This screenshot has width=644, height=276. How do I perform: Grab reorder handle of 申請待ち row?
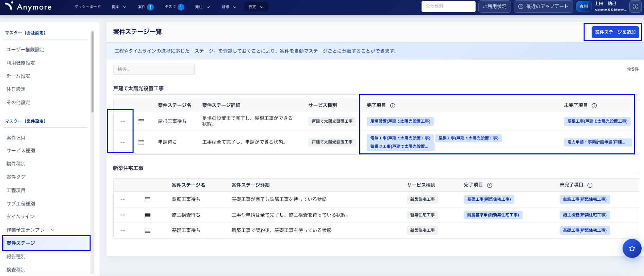[x=141, y=142]
